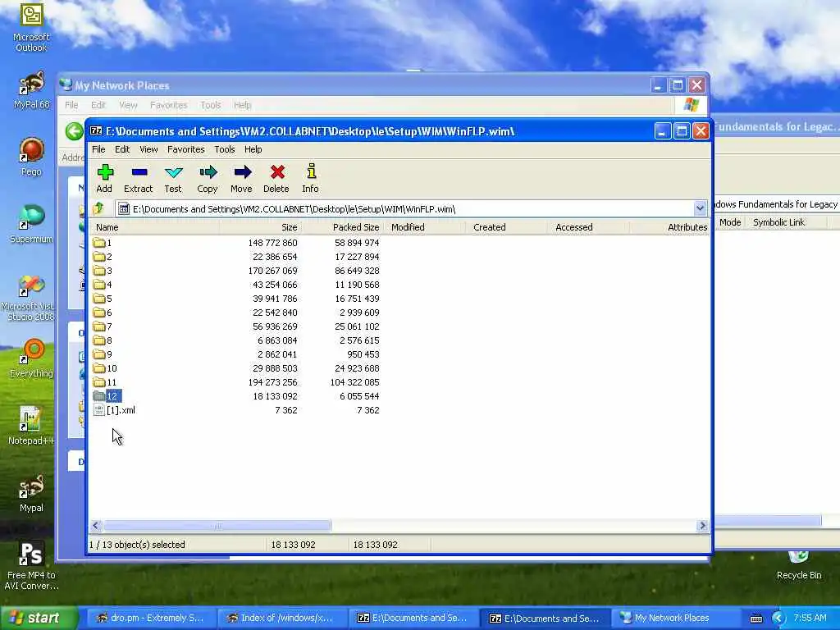This screenshot has height=630, width=840.
Task: Click Symbolic Link column in background window
Action: coord(778,222)
